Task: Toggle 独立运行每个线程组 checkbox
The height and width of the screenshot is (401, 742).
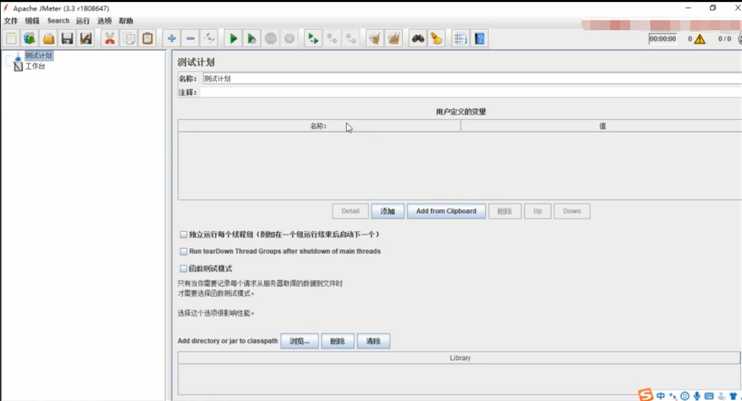Action: tap(184, 234)
